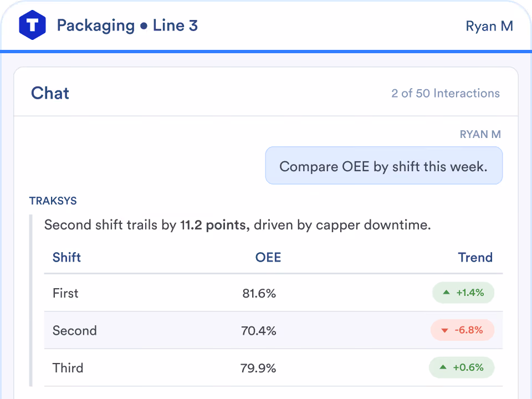This screenshot has height=399, width=532.
Task: Click the '11.2 points' bold summary text
Action: (215, 225)
